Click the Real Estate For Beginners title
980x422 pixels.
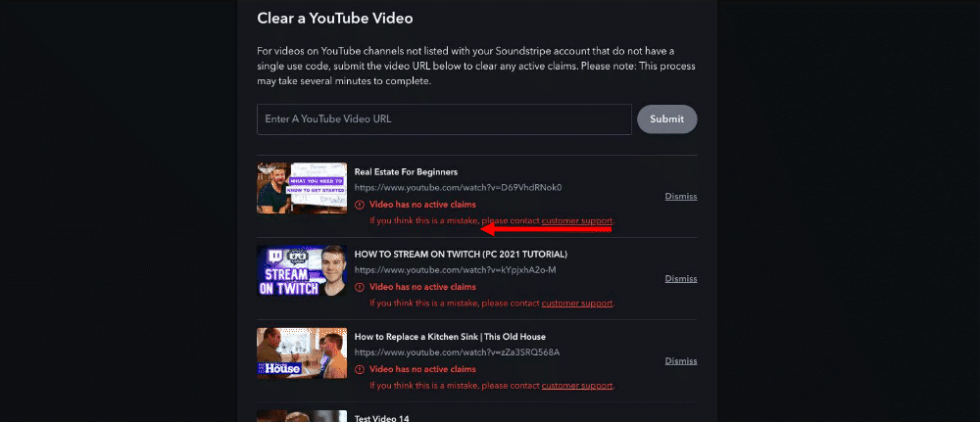point(406,171)
